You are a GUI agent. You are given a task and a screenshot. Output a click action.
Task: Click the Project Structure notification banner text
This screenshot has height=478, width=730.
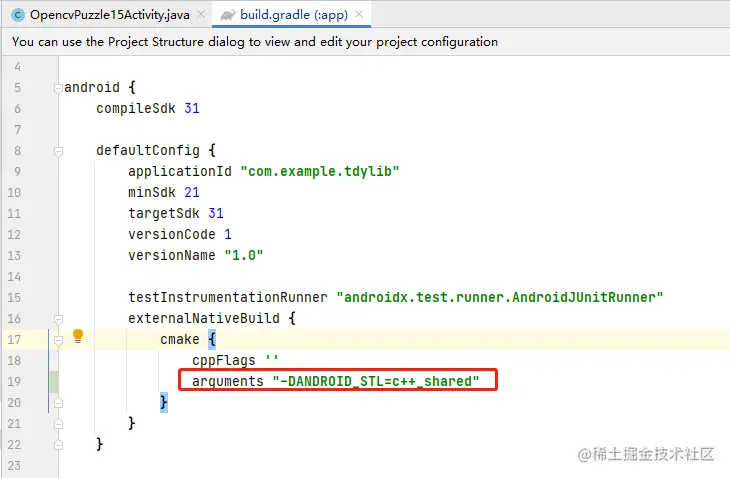click(255, 42)
